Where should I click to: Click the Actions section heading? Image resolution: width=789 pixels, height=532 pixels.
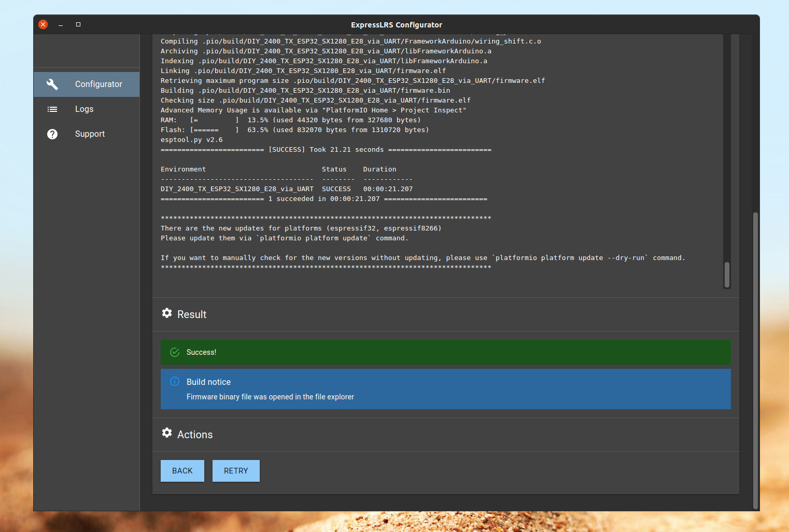tap(195, 435)
